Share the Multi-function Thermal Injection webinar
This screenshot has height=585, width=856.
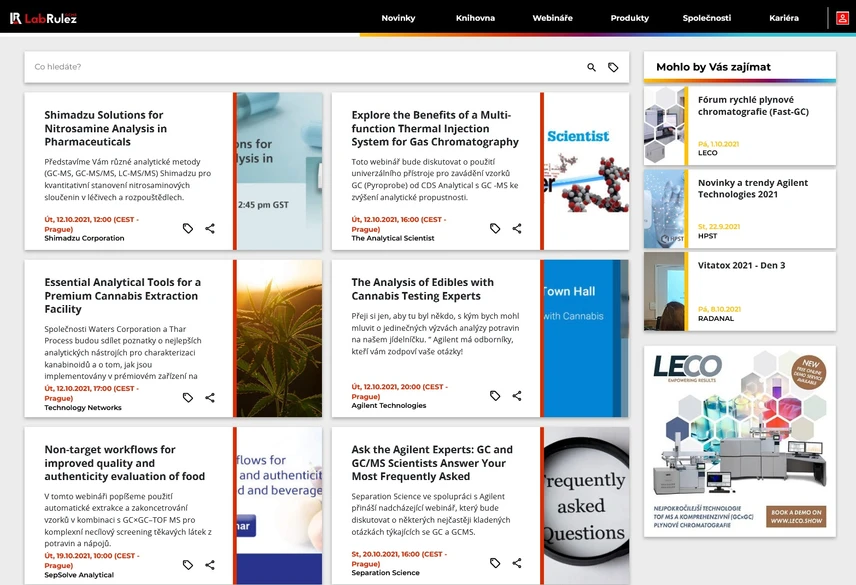pos(516,228)
